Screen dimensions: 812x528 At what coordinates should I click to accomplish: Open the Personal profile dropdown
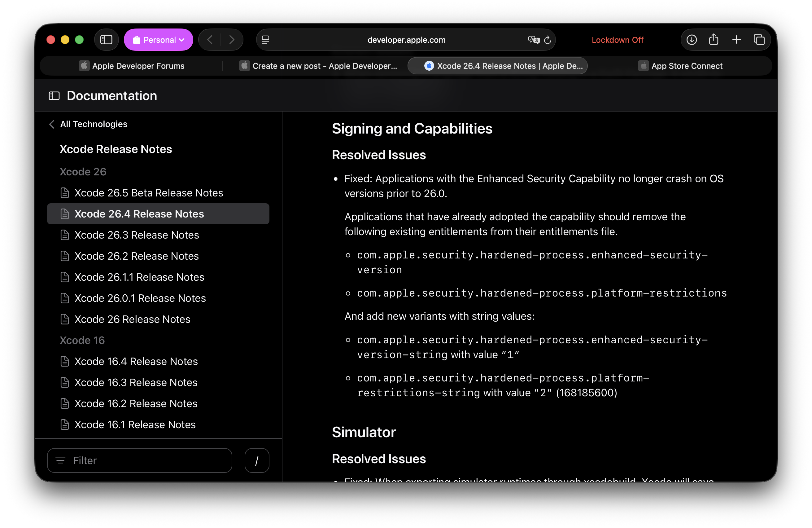point(159,40)
